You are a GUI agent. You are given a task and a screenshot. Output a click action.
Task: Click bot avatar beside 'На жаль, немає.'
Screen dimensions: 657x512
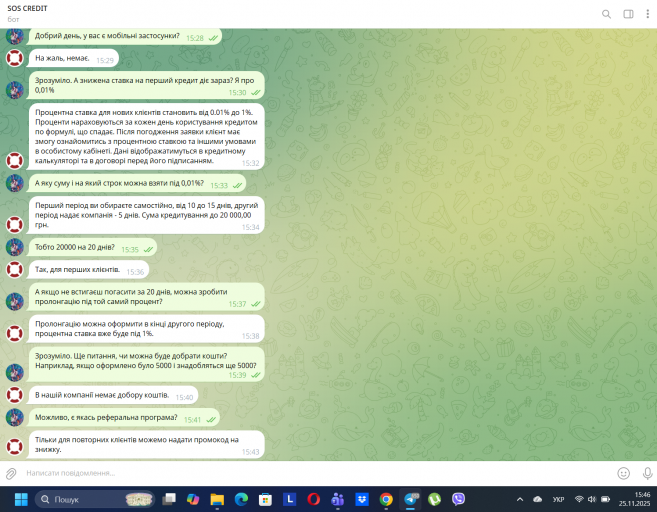15,58
